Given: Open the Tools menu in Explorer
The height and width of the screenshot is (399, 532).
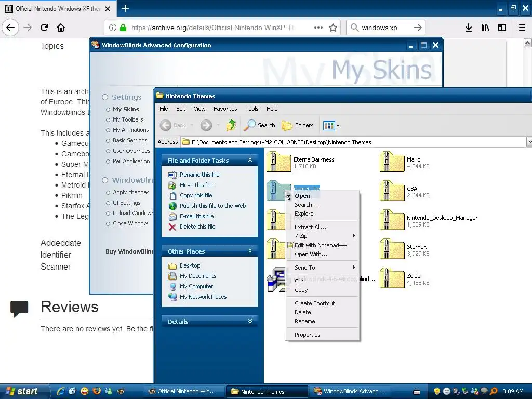Looking at the screenshot, I should pyautogui.click(x=252, y=109).
